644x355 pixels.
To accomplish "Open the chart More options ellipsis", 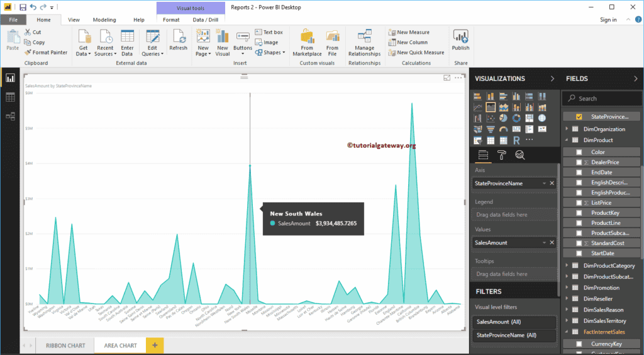I will (x=458, y=78).
